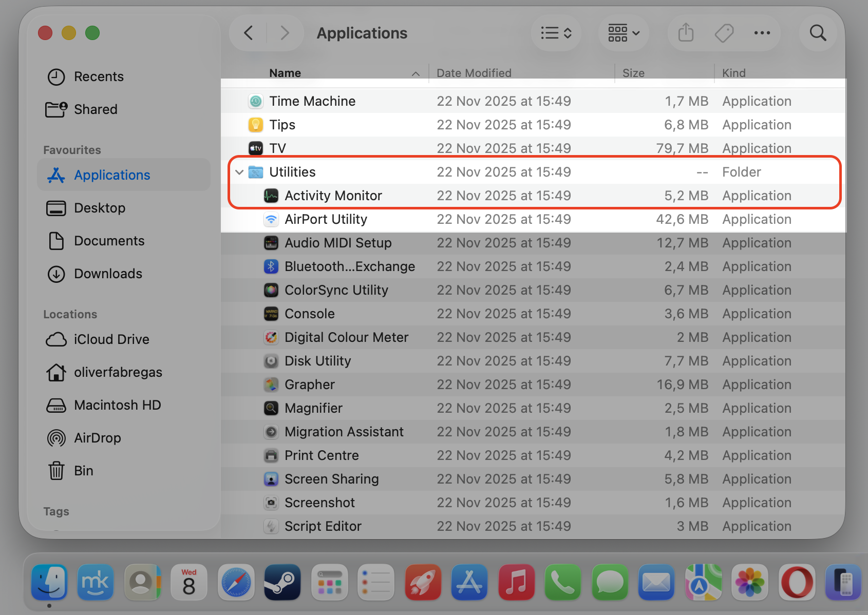Sort by the Date Modified column
This screenshot has width=868, height=615.
(474, 73)
